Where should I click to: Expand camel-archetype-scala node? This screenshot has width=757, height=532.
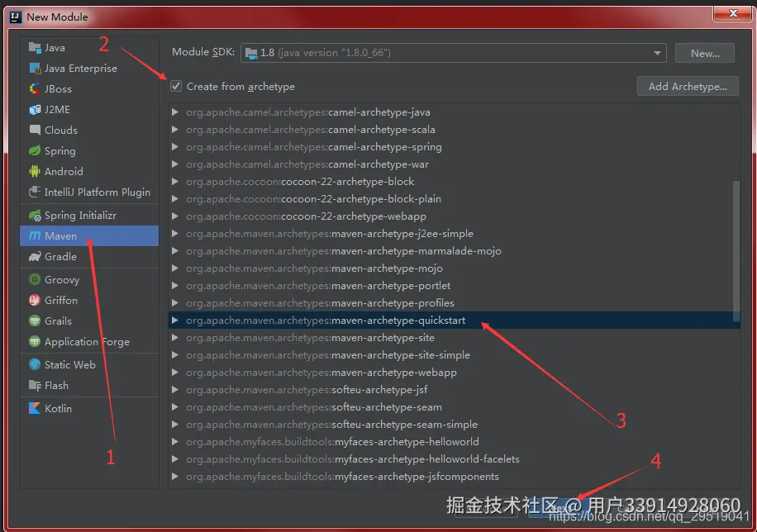pyautogui.click(x=174, y=130)
